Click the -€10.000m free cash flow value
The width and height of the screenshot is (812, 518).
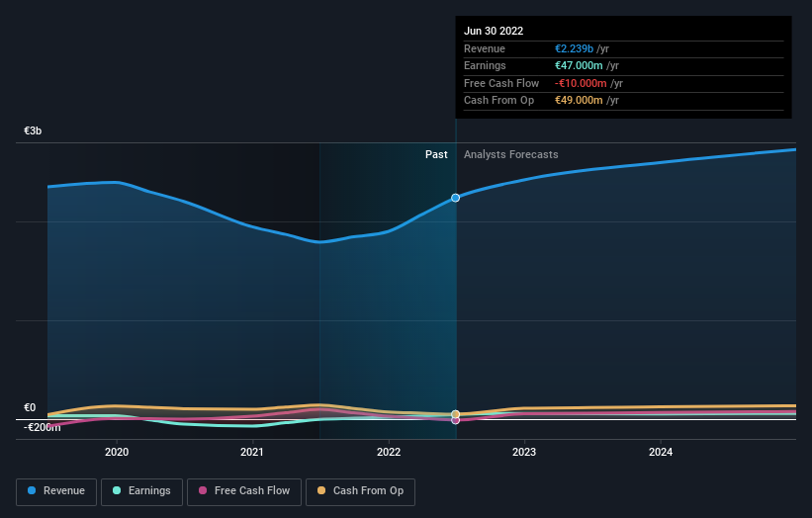[581, 83]
